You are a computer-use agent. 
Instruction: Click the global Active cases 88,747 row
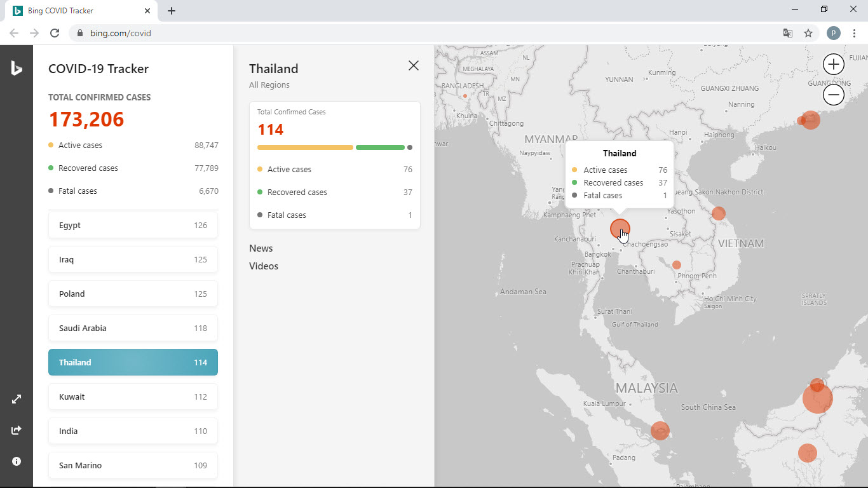pos(133,146)
